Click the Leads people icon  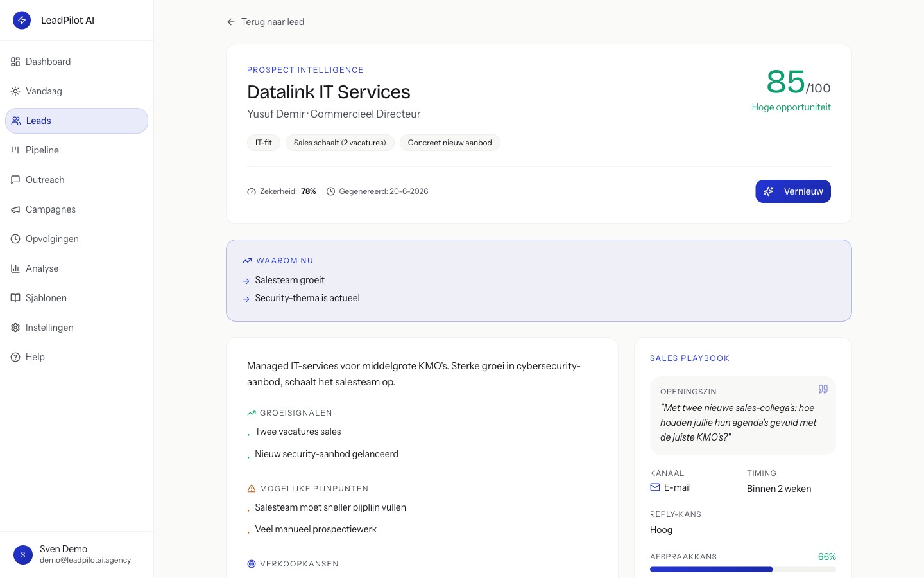[16, 121]
